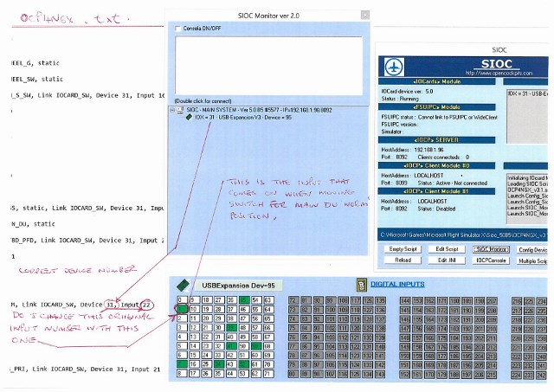Launch the IOCPConsole button
This screenshot has width=554, height=392.
coord(493,260)
